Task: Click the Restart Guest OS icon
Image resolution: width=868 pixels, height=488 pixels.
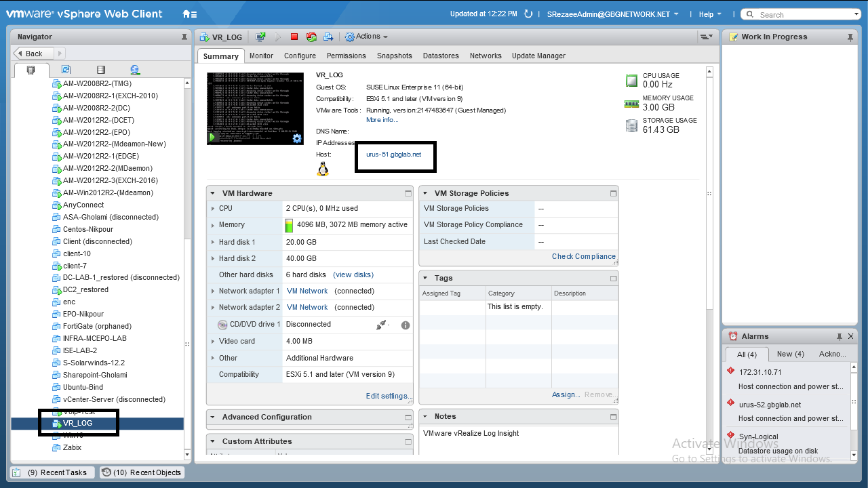Action: [311, 37]
